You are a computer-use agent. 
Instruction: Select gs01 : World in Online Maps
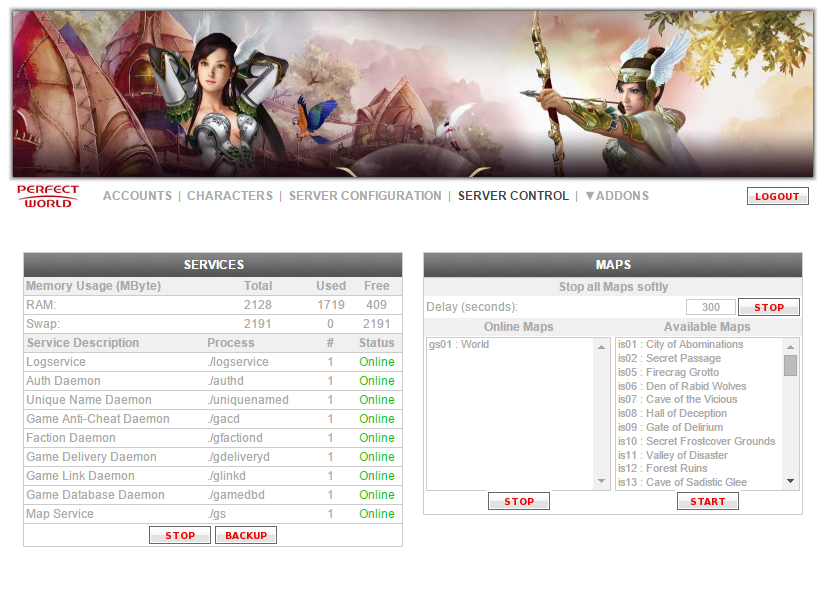(x=459, y=344)
